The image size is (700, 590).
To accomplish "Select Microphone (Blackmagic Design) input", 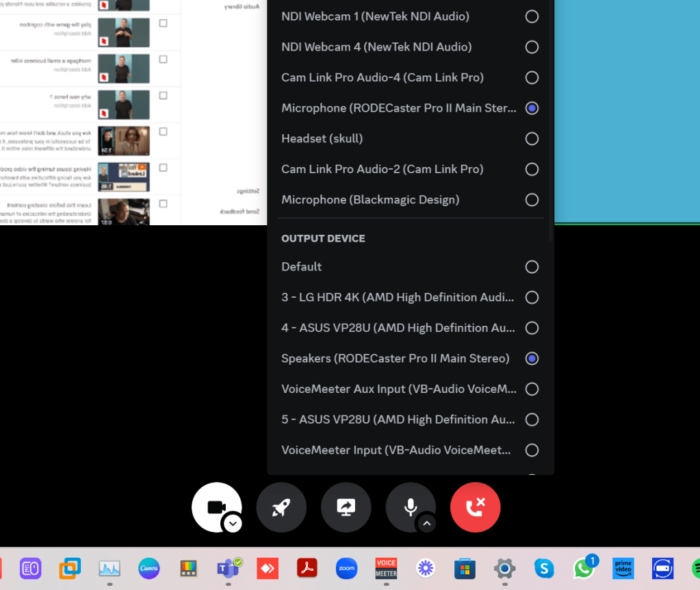I will click(x=409, y=200).
